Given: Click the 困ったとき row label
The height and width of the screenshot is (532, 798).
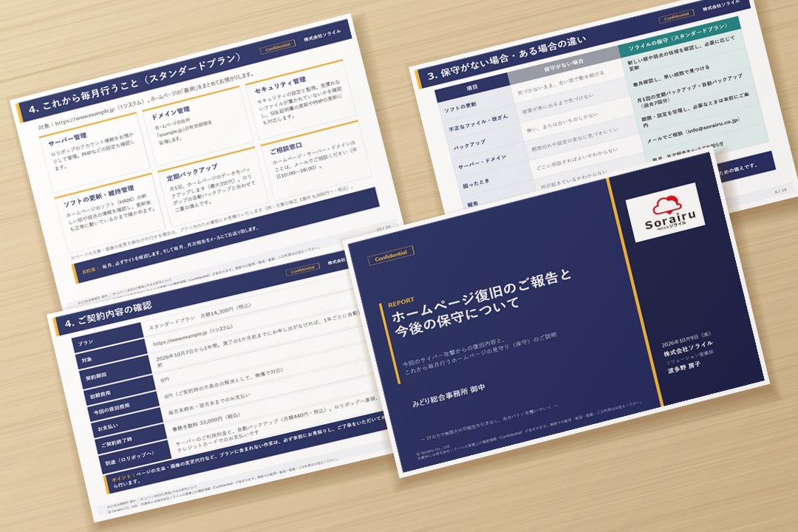Looking at the screenshot, I should pyautogui.click(x=474, y=183).
